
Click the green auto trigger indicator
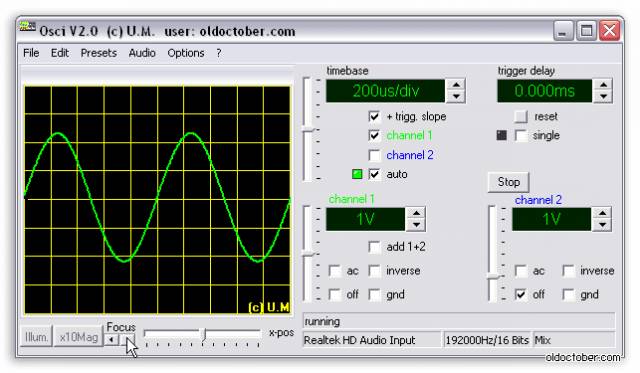(357, 174)
